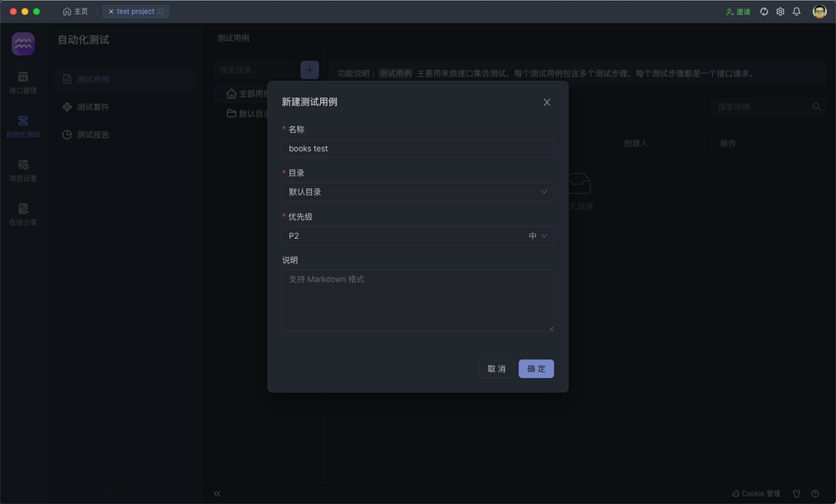Image resolution: width=836 pixels, height=504 pixels.
Task: Open the 优先级 dropdown currently set to 中
Action: (417, 236)
